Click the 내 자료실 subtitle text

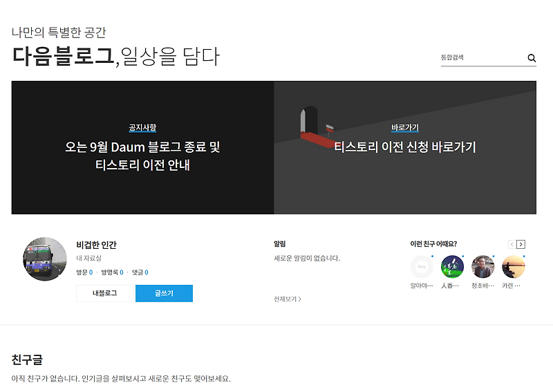[x=89, y=259]
